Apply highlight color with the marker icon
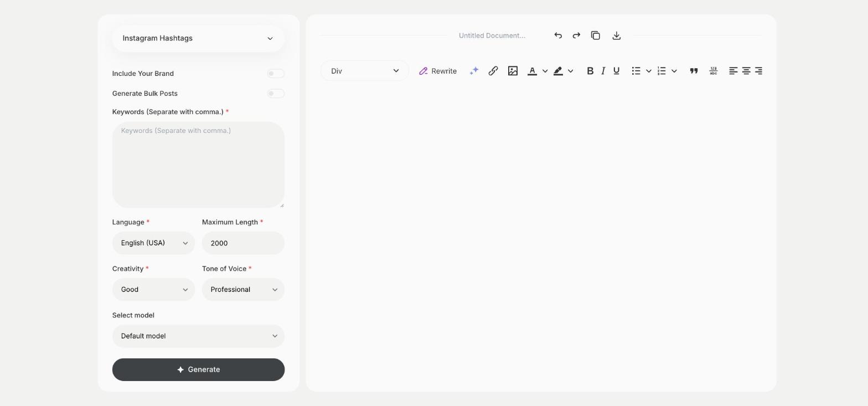Screen dimensions: 868x406 (558, 71)
